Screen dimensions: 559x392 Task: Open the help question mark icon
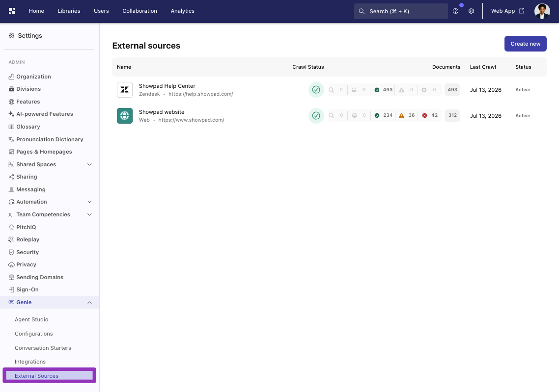pos(455,11)
